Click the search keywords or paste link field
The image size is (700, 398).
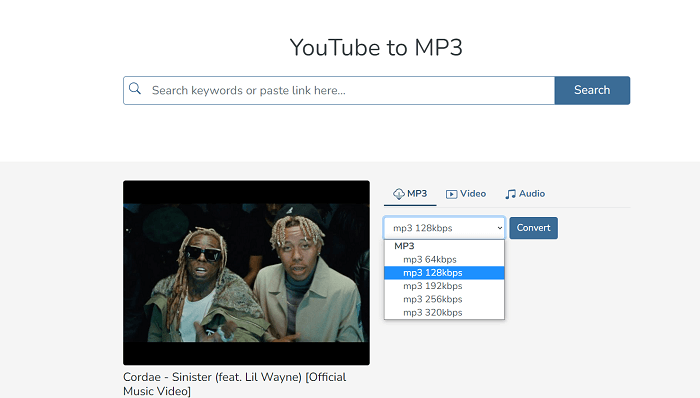coord(339,91)
